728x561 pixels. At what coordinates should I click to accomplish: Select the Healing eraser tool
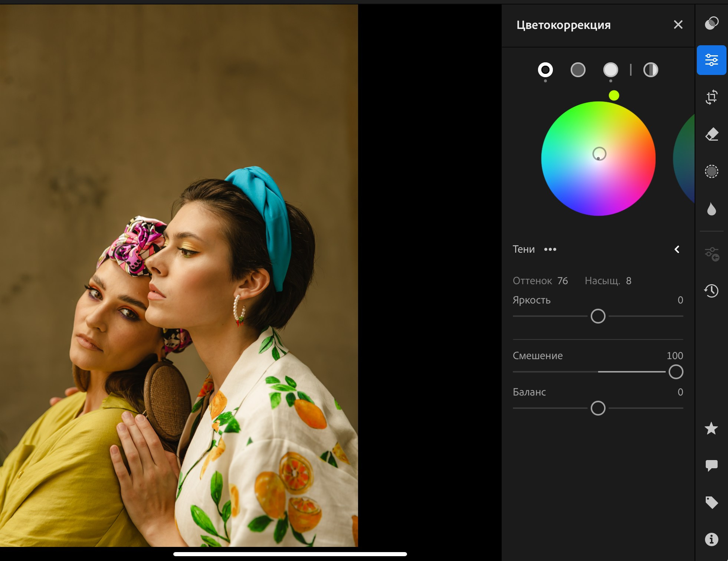[711, 134]
